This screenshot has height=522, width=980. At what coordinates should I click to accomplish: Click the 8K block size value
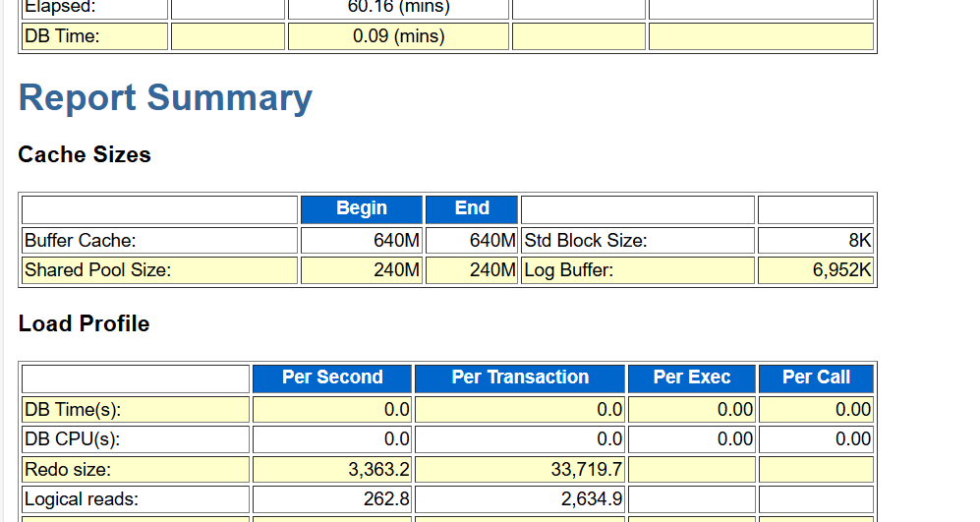860,240
